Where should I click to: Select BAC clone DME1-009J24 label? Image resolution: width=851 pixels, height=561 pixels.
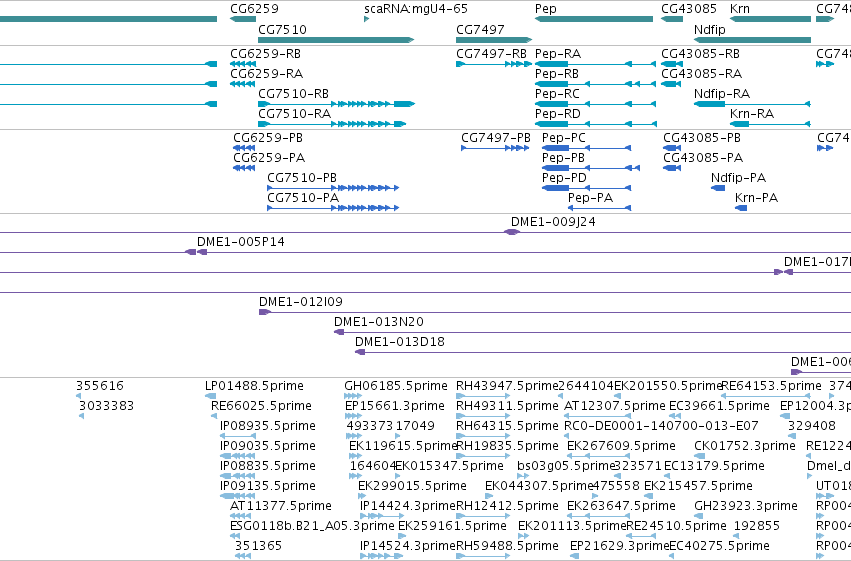point(553,222)
